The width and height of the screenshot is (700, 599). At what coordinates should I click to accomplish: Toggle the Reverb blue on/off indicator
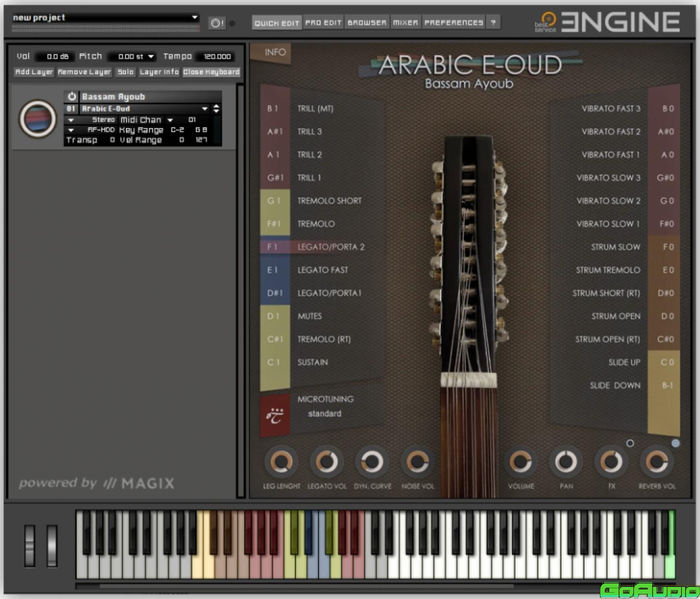click(x=675, y=443)
